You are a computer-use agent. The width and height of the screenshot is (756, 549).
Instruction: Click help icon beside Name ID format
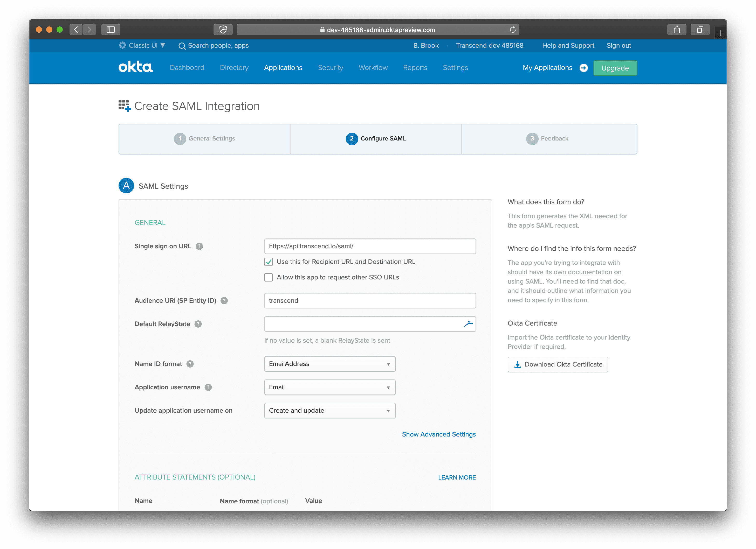pyautogui.click(x=190, y=364)
